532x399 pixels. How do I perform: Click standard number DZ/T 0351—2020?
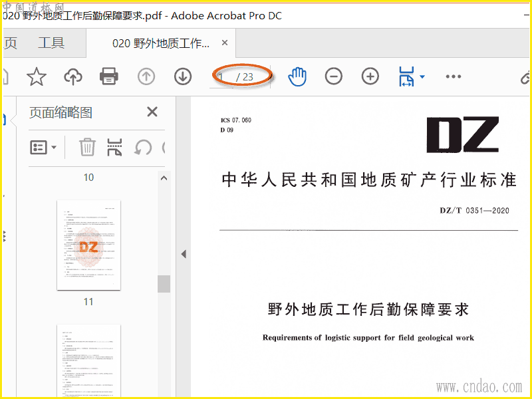pos(474,210)
